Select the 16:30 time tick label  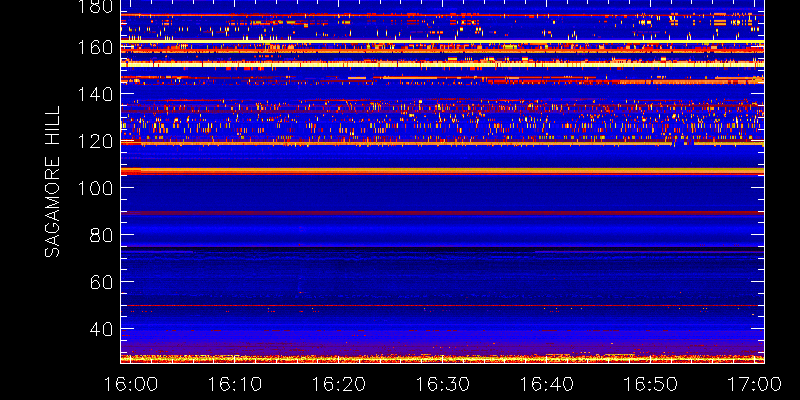pos(443,384)
